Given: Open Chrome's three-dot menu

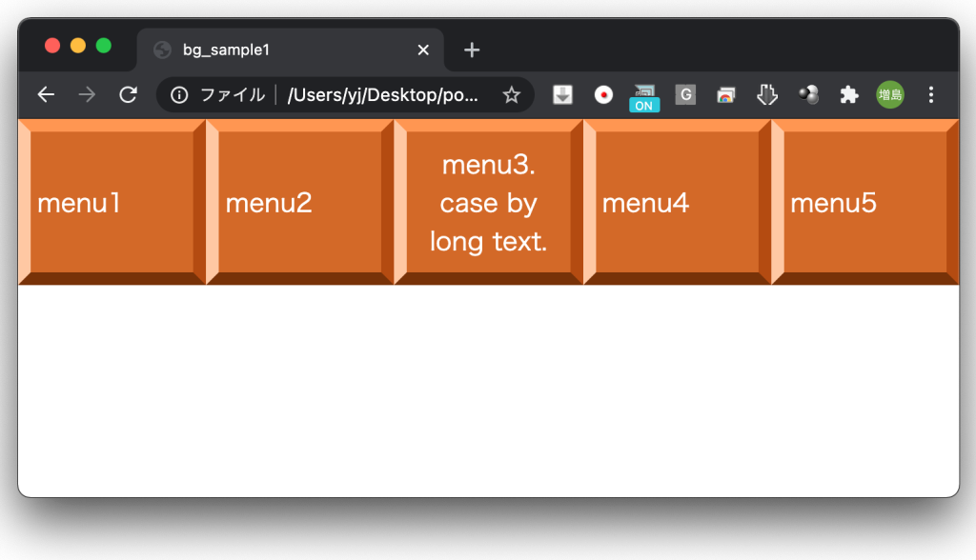Looking at the screenshot, I should [931, 94].
